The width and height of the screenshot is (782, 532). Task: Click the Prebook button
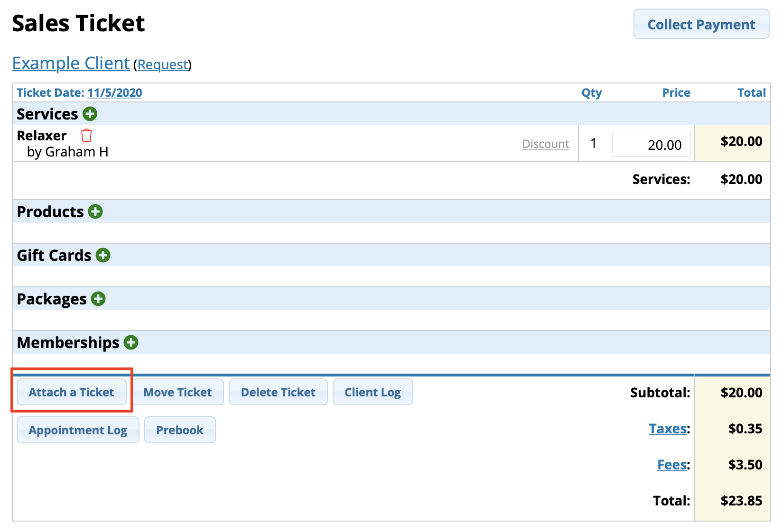180,430
